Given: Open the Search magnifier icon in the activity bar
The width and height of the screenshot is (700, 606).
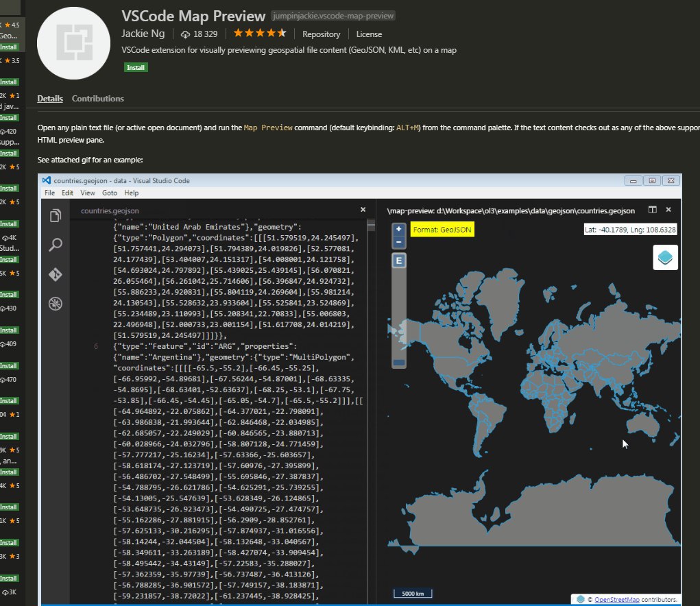Looking at the screenshot, I should 56,245.
